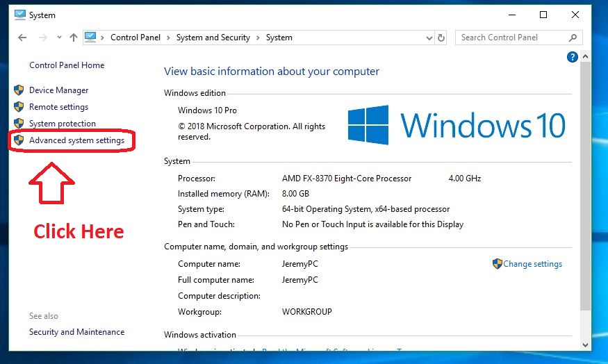Click the System window title icon

coord(19,15)
